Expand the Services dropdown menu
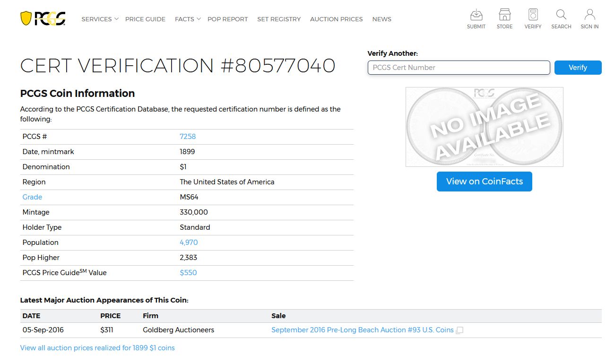The height and width of the screenshot is (364, 615). pyautogui.click(x=100, y=19)
